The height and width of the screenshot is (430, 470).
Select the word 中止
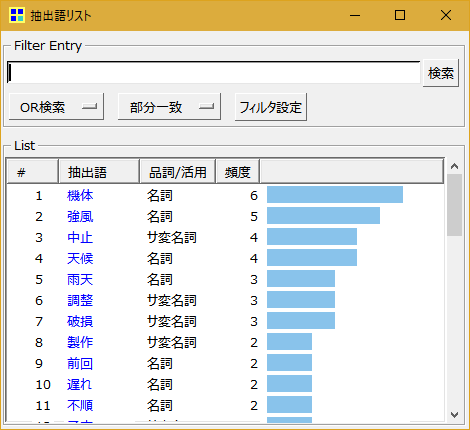(x=80, y=237)
